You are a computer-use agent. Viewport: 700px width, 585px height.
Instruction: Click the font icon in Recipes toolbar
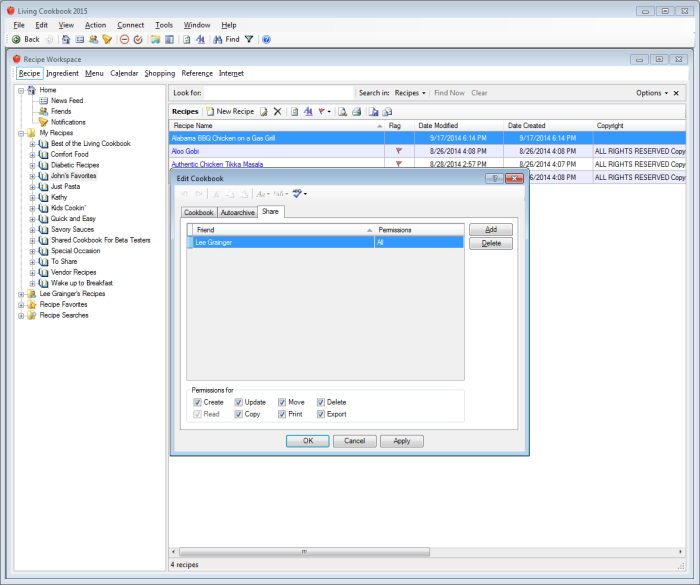pyautogui.click(x=308, y=112)
